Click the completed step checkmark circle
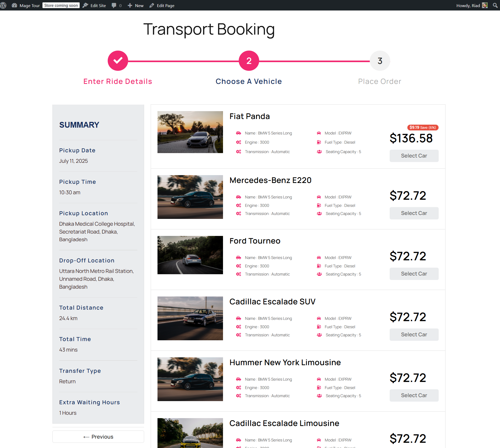 click(118, 61)
